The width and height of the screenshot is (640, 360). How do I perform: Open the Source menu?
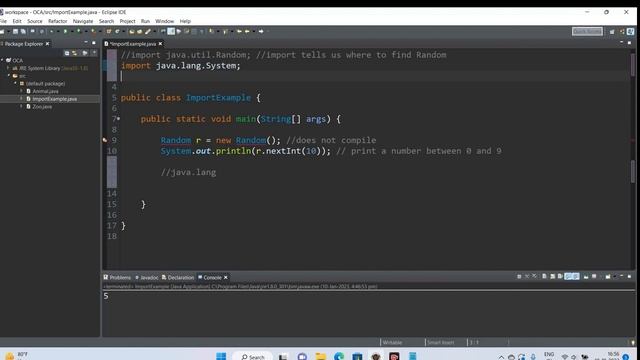tap(35, 21)
